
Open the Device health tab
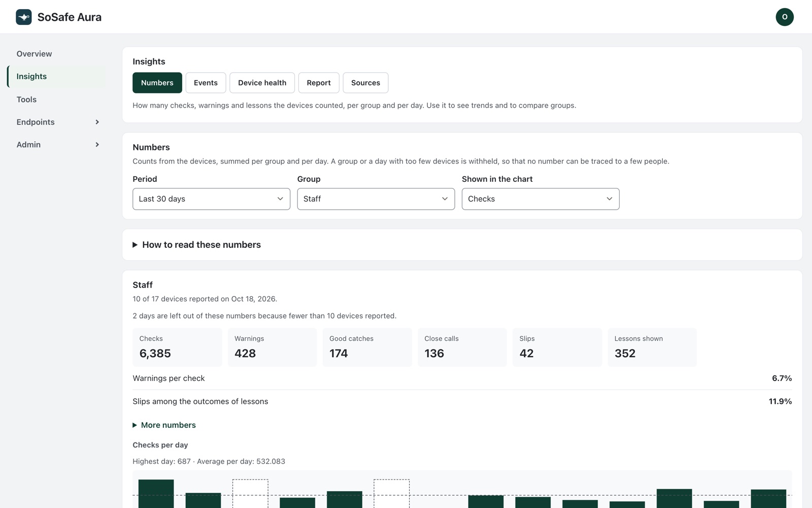tap(262, 83)
